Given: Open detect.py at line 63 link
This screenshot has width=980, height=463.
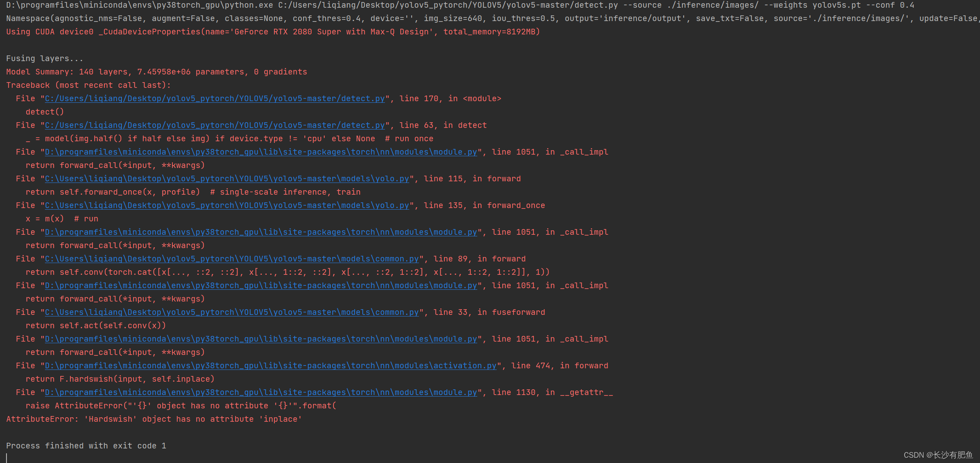Looking at the screenshot, I should pos(214,125).
